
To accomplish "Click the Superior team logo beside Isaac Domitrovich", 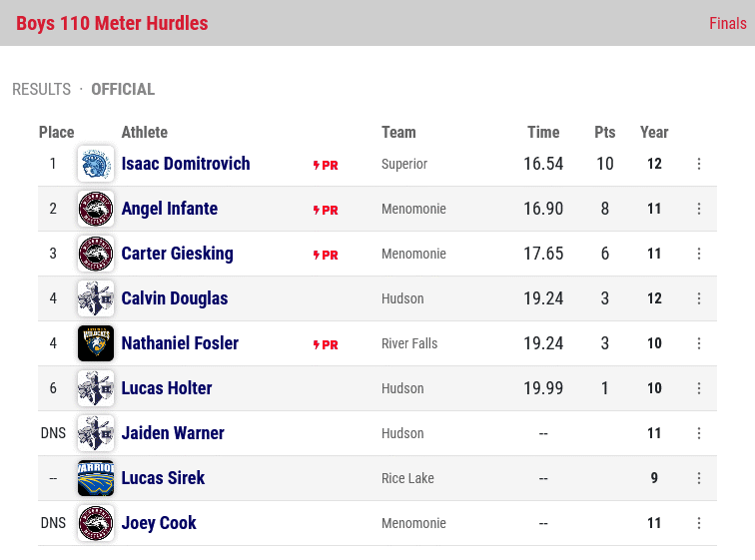I will pos(96,164).
